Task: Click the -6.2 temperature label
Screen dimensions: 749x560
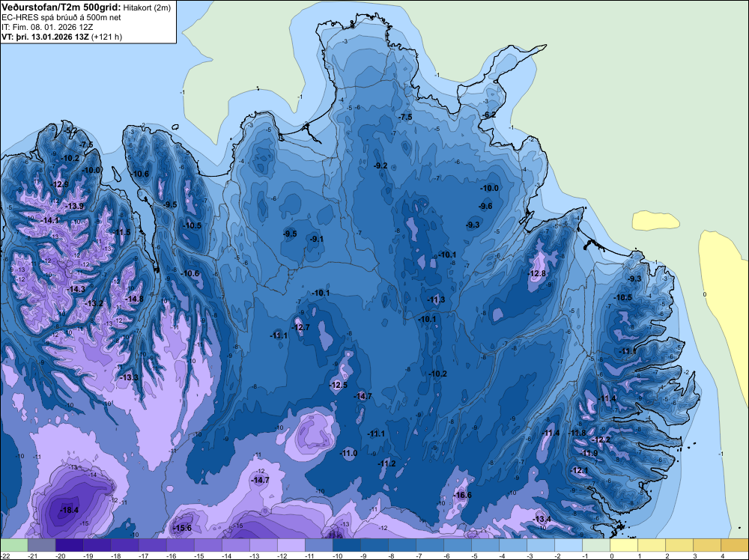Action: [488, 115]
